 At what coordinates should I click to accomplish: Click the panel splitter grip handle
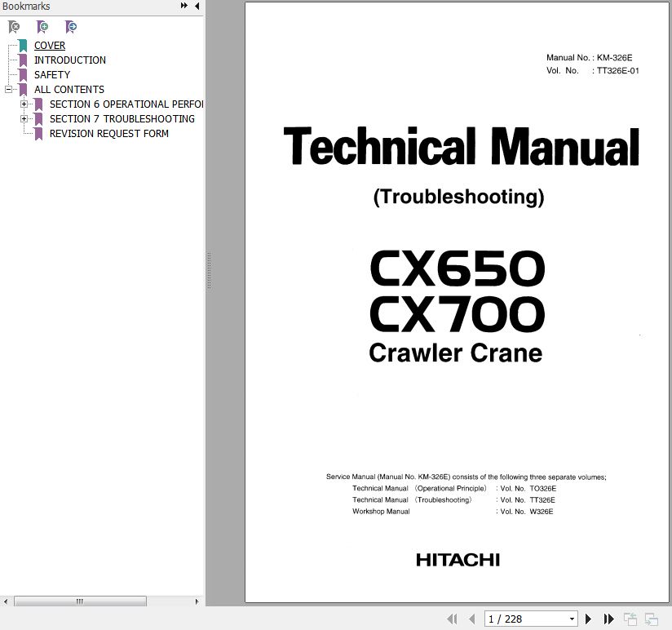(x=209, y=271)
